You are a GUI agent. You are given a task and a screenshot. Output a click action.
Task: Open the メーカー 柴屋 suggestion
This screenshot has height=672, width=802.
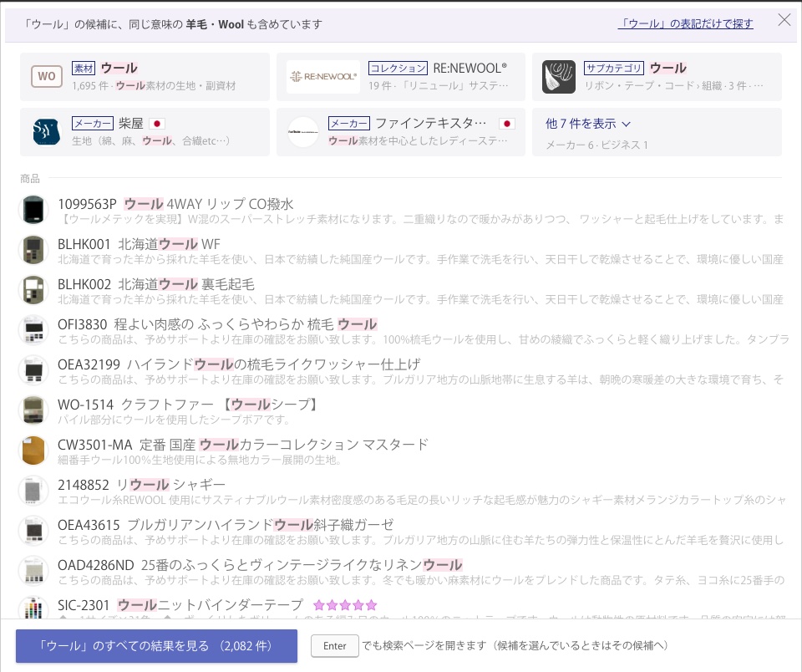tap(145, 132)
